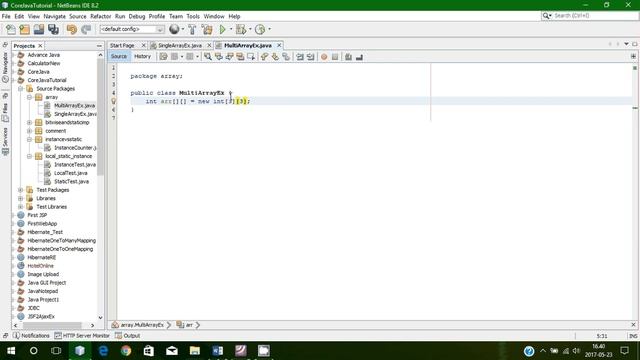Image resolution: width=640 pixels, height=360 pixels.
Task: Open Google Chrome from taskbar
Action: 126,351
